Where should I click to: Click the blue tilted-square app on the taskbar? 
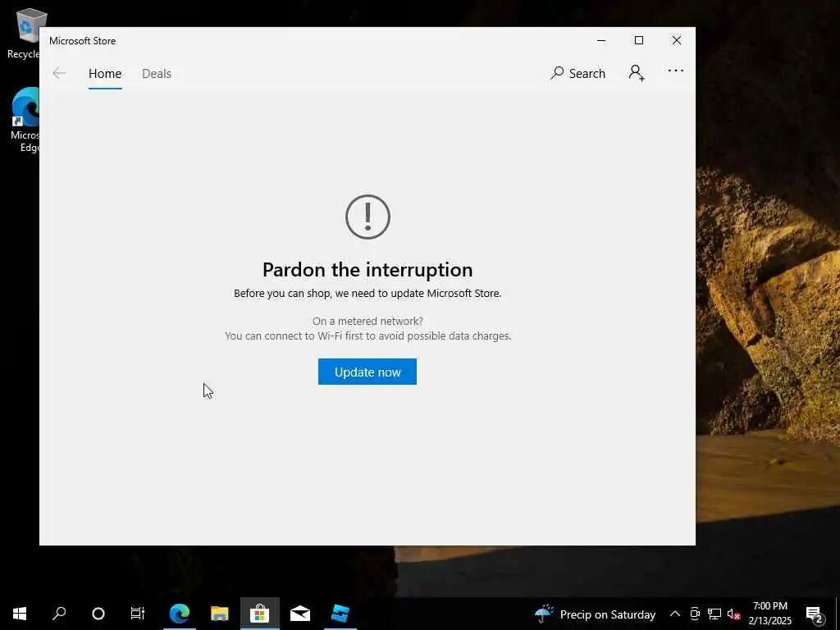tap(340, 614)
